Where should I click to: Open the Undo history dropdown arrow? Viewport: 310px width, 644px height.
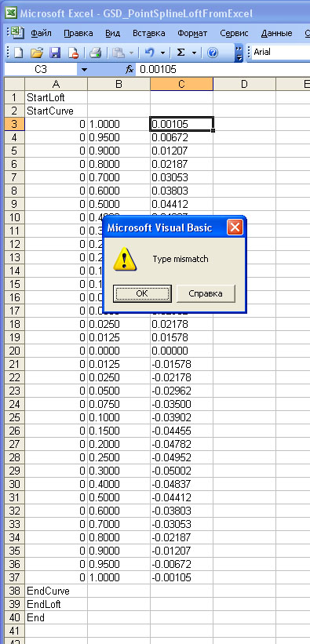162,53
